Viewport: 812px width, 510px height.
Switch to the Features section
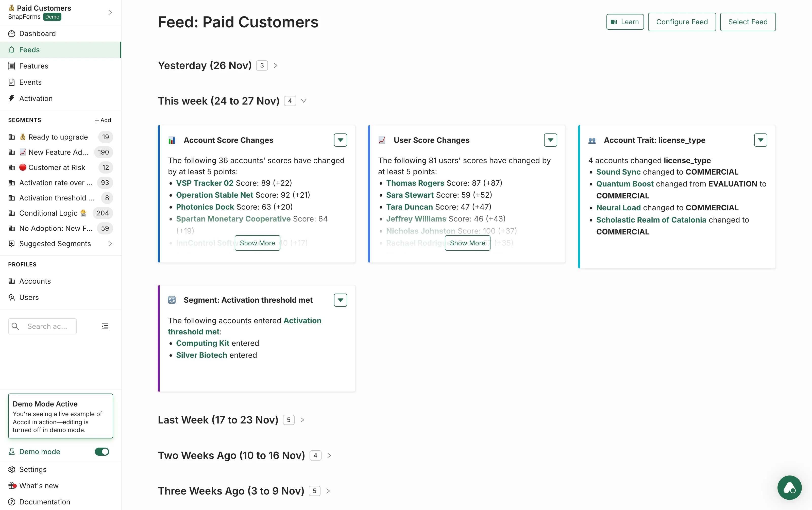pyautogui.click(x=34, y=66)
